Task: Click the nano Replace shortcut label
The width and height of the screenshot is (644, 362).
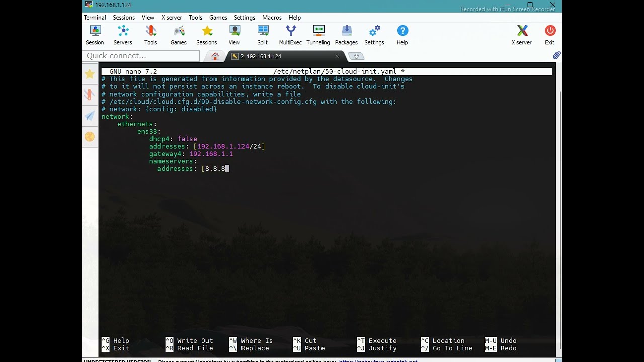Action: 255,348
